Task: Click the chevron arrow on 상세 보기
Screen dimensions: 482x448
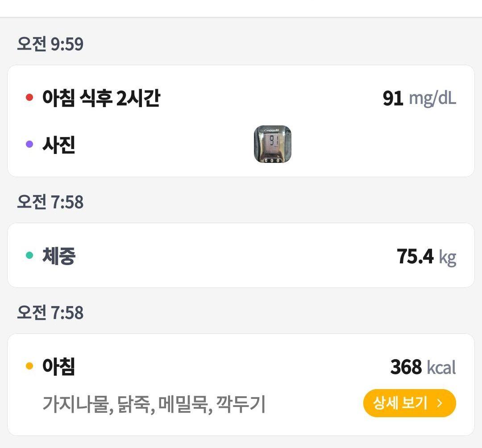Action: [440, 403]
